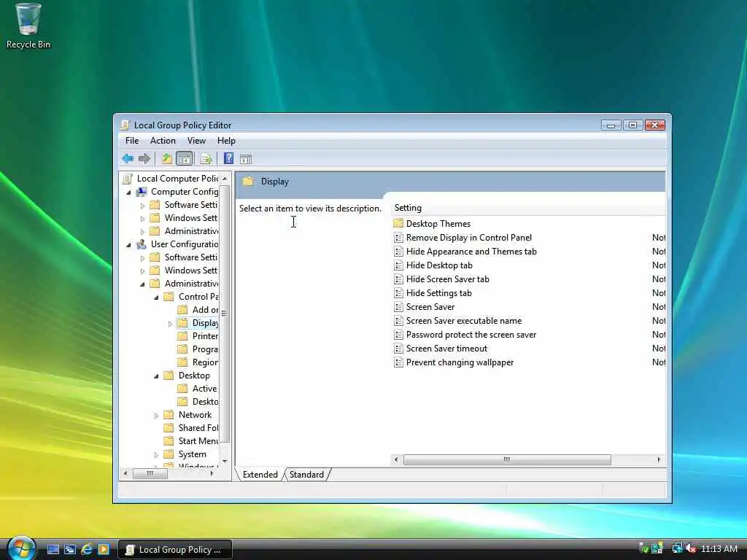Expand Windows Settings under User Configuration
The image size is (747, 560).
[x=142, y=271]
